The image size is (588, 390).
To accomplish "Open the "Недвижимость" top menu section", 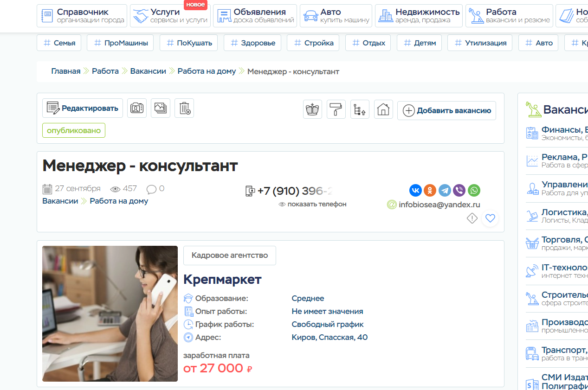I will click(x=418, y=16).
